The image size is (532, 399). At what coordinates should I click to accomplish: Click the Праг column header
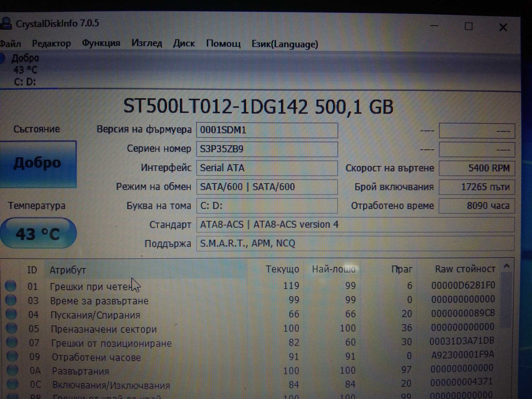click(402, 269)
